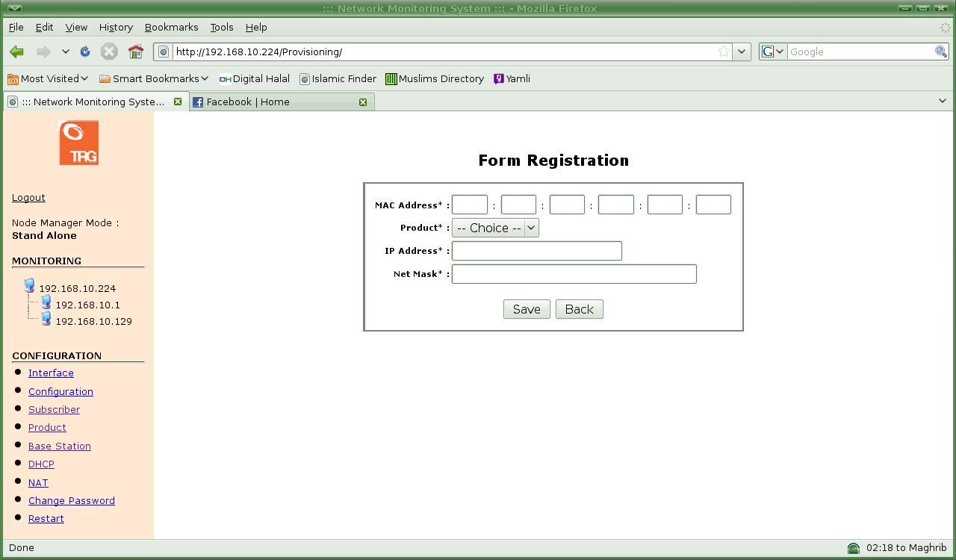956x560 pixels.
Task: Open the recent pages history dropdown
Action: tap(66, 52)
